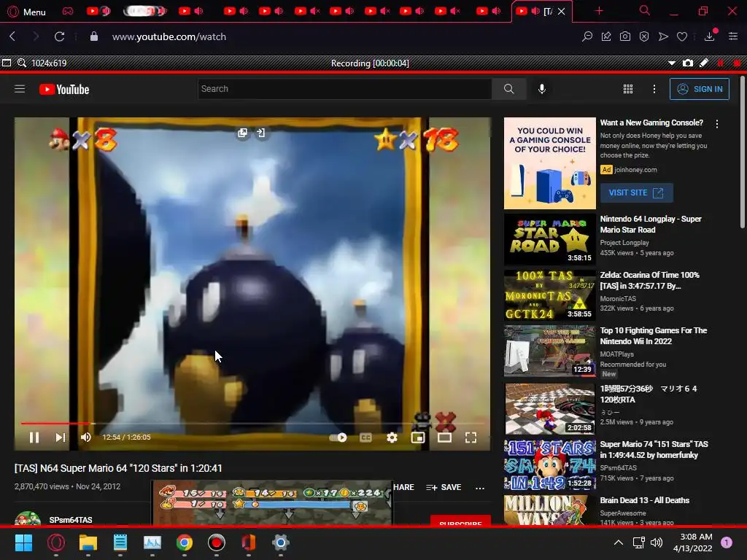
Task: Open browser snapshot camera icon
Action: [x=625, y=36]
